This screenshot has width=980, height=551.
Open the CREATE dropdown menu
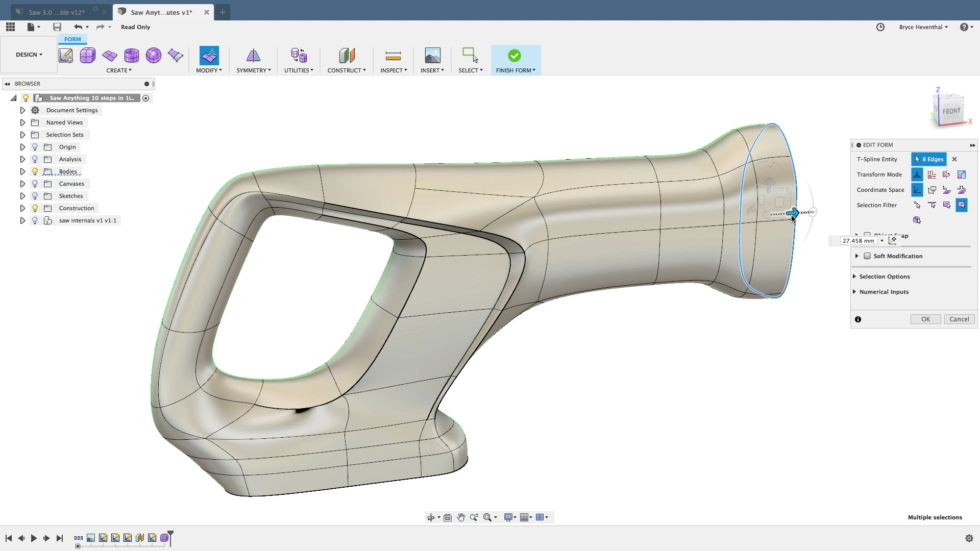click(x=119, y=70)
